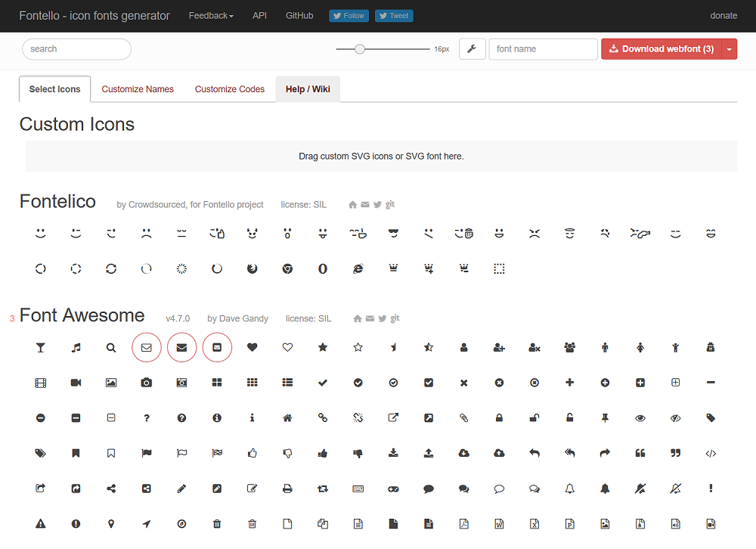The height and width of the screenshot is (549, 756).
Task: Select the house icon in the Font Awesome grid
Action: (287, 417)
